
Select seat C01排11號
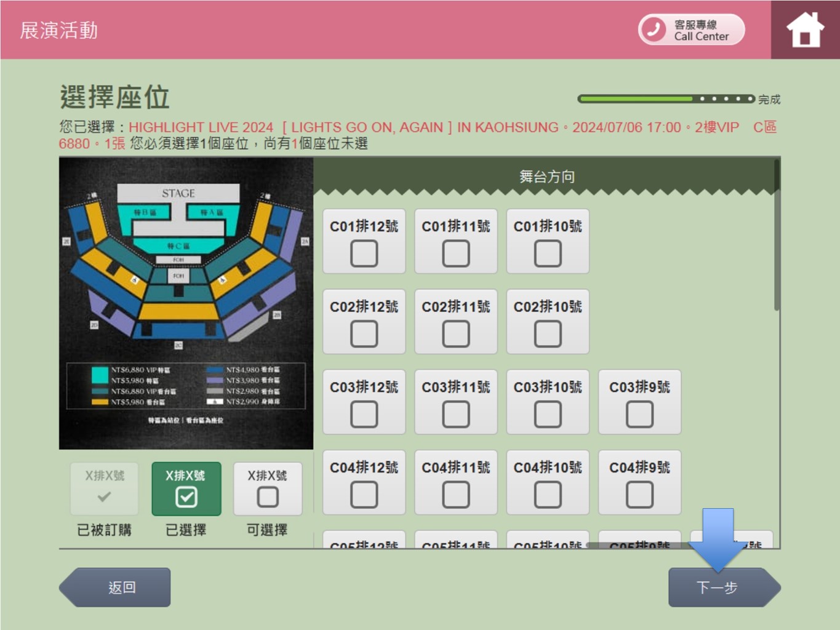(456, 241)
